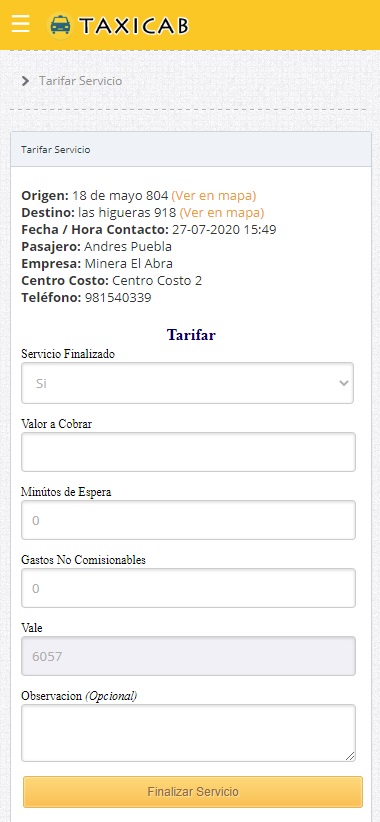Click the Origen address 18 de mayo 804
The height and width of the screenshot is (822, 380).
[x=120, y=196]
